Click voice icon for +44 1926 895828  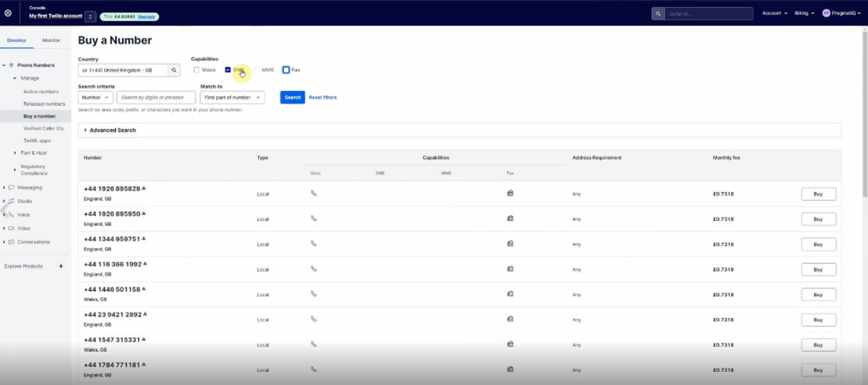coord(314,194)
